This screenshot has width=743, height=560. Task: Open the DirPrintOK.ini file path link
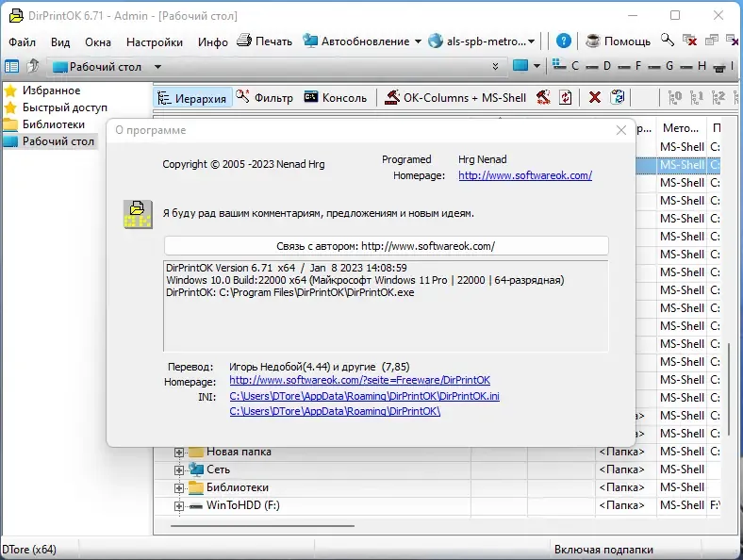click(364, 396)
